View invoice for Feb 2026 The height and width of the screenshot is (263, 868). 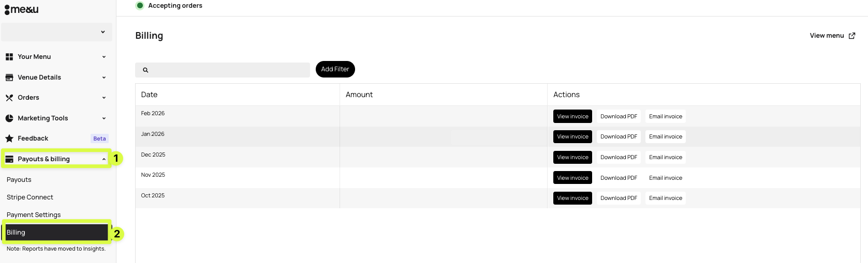(572, 116)
